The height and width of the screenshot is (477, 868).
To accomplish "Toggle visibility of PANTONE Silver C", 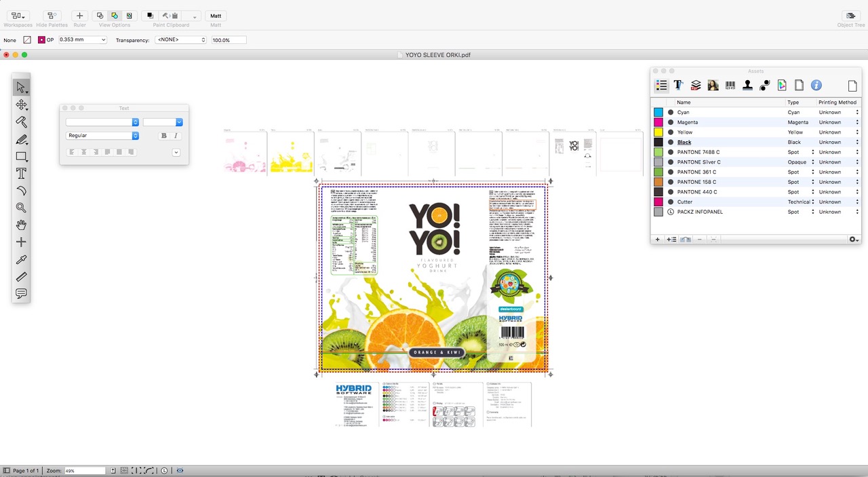I will coord(671,162).
